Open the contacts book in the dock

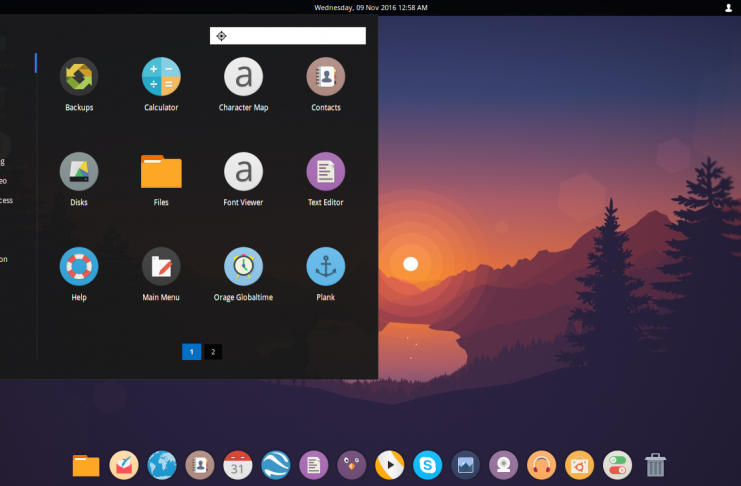coord(200,465)
